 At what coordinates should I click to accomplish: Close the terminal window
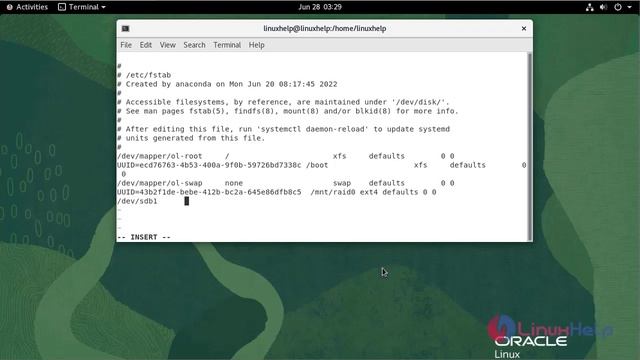coord(524,29)
